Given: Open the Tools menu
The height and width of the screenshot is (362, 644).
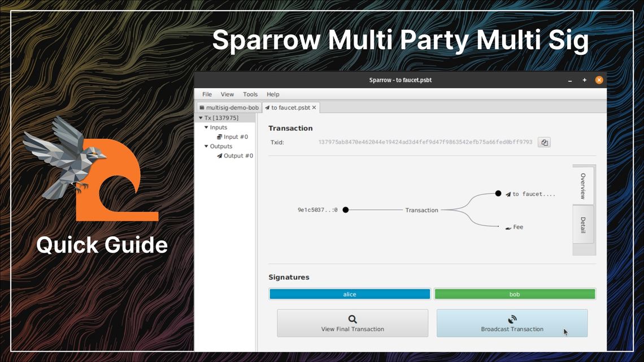Looking at the screenshot, I should coord(250,94).
